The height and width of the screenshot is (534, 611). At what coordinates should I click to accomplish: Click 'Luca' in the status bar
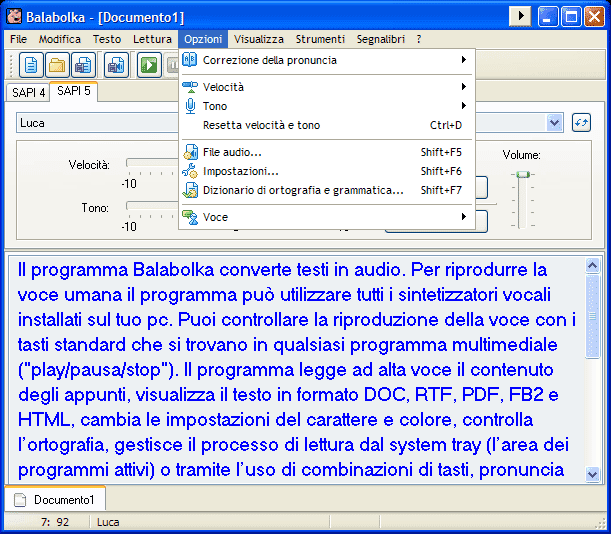coord(108,522)
